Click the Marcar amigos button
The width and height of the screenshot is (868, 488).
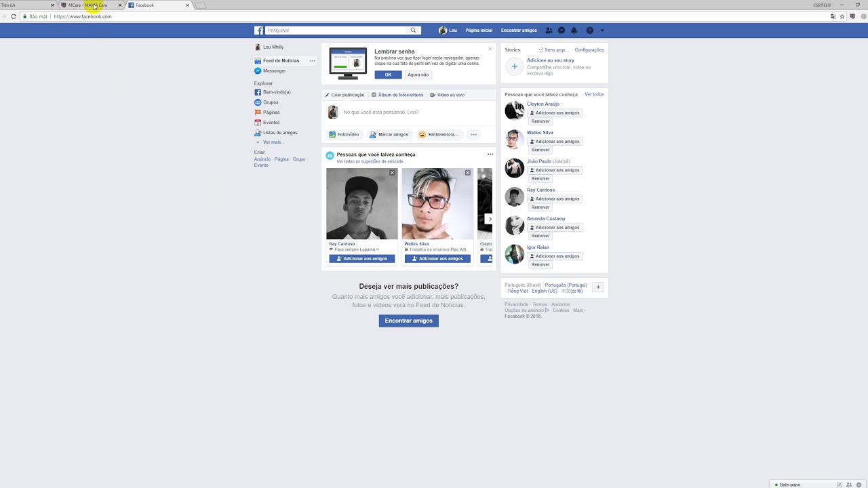pyautogui.click(x=389, y=134)
